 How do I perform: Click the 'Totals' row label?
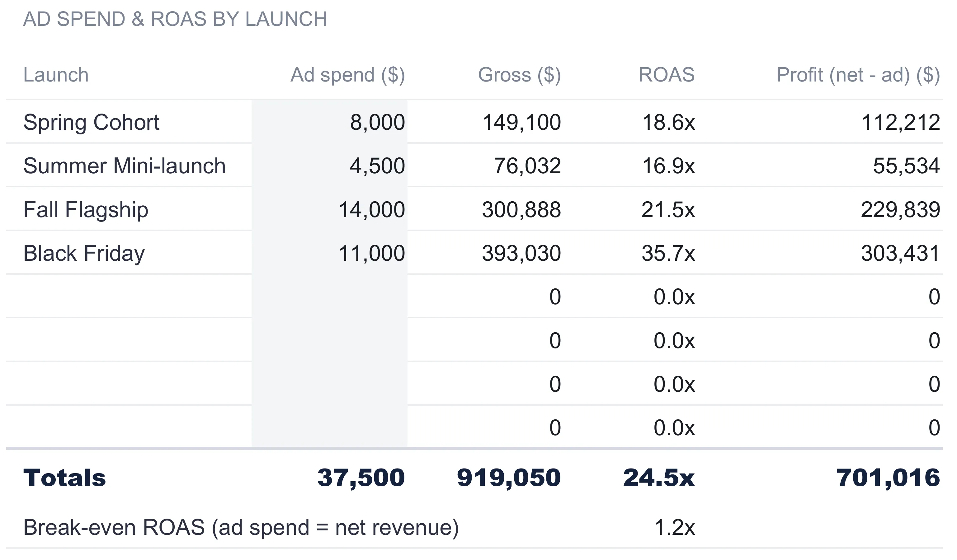64,478
